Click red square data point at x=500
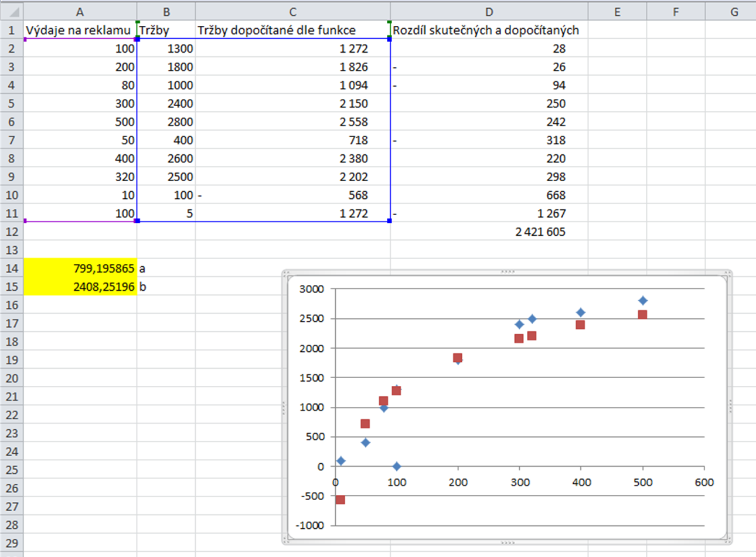The width and height of the screenshot is (756, 557). pyautogui.click(x=642, y=315)
